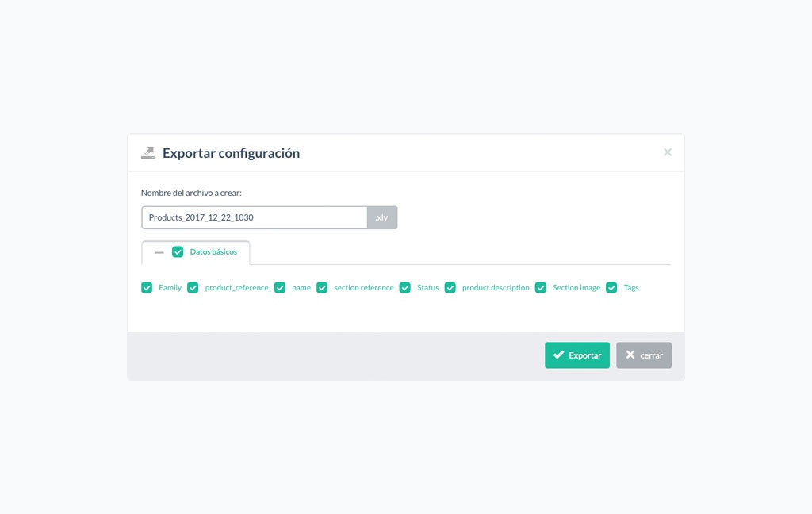Toggle the Datos básicos checkbox
This screenshot has height=514, width=812.
point(178,251)
